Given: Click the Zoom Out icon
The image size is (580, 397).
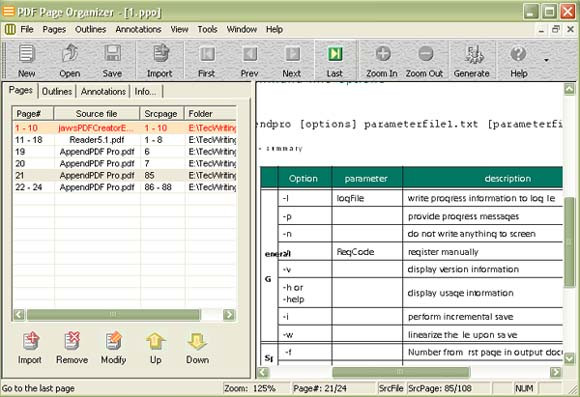Looking at the screenshot, I should coord(425,54).
